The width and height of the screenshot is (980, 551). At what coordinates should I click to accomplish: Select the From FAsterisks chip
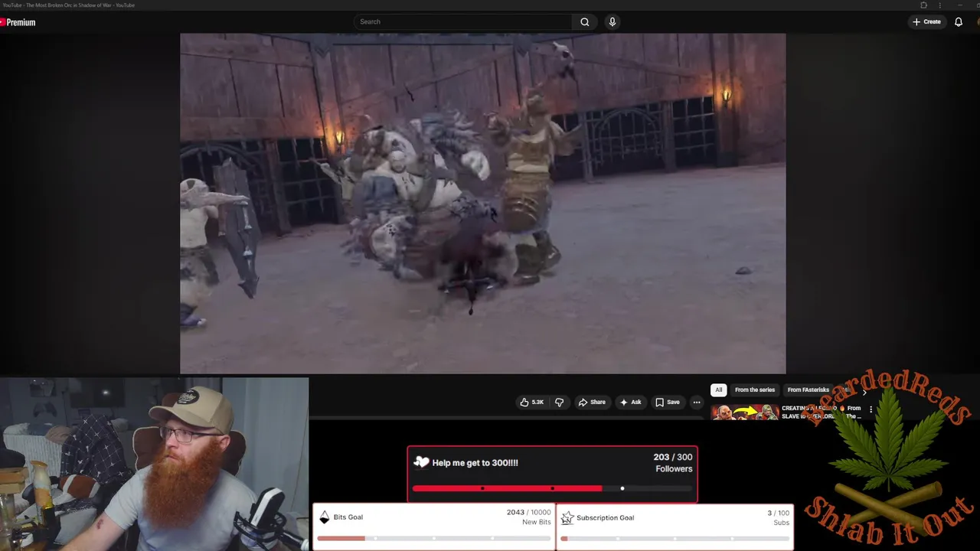tap(808, 390)
